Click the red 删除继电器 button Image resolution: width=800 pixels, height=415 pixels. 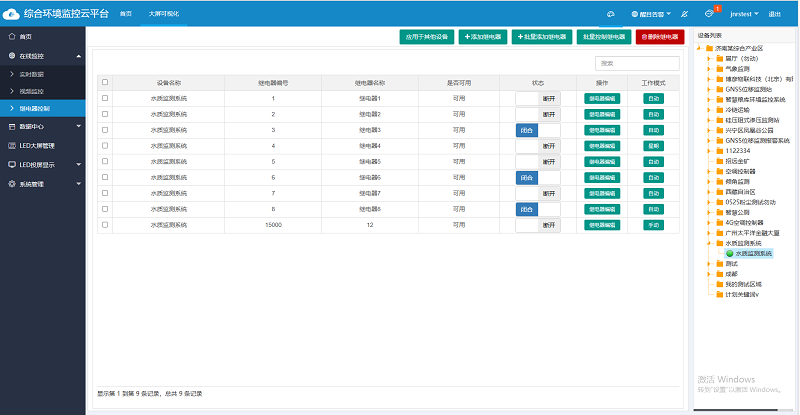tap(659, 37)
